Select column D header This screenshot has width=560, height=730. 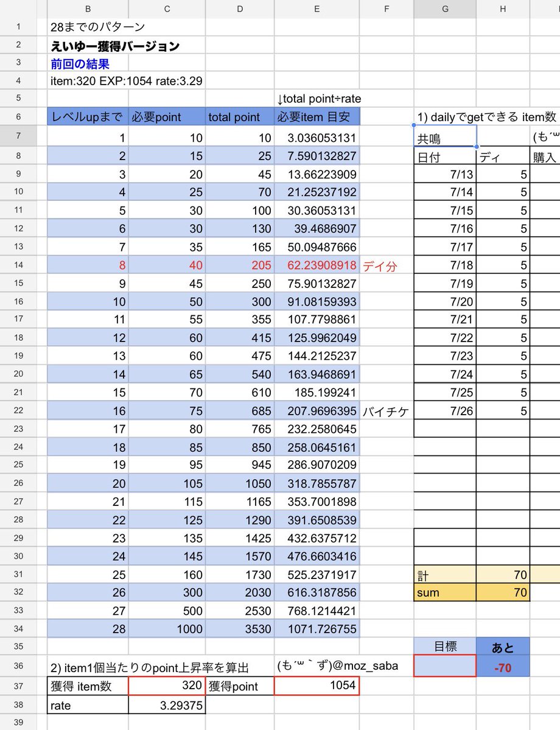(x=240, y=9)
